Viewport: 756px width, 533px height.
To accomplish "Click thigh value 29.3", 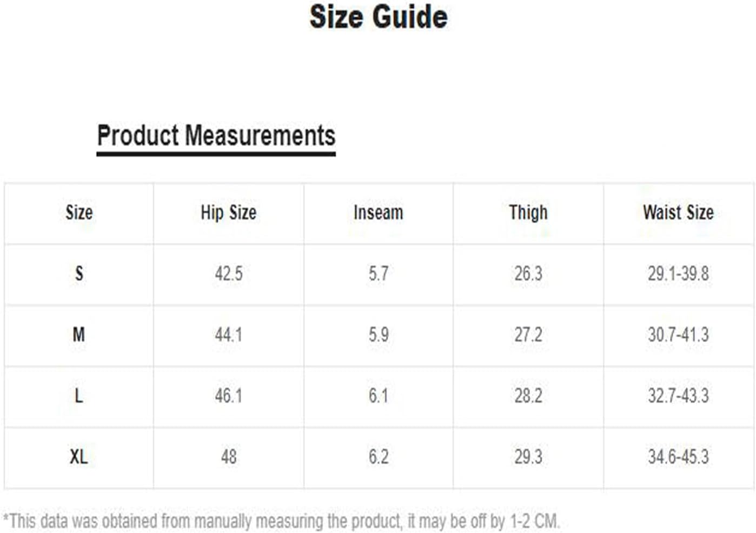I will click(528, 457).
